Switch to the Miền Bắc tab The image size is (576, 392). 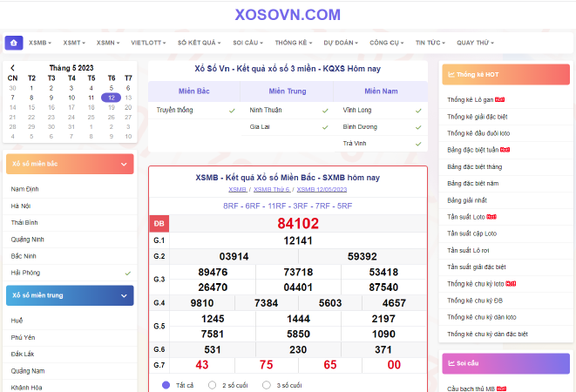coord(194,91)
